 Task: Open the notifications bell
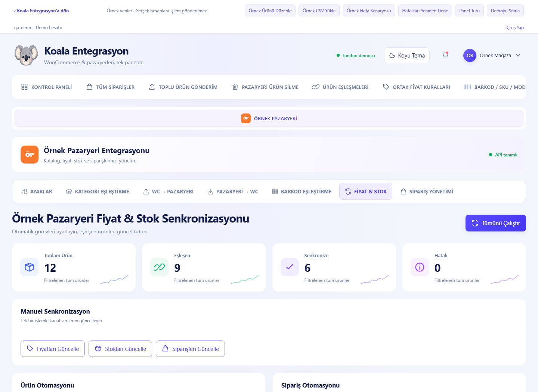(445, 55)
